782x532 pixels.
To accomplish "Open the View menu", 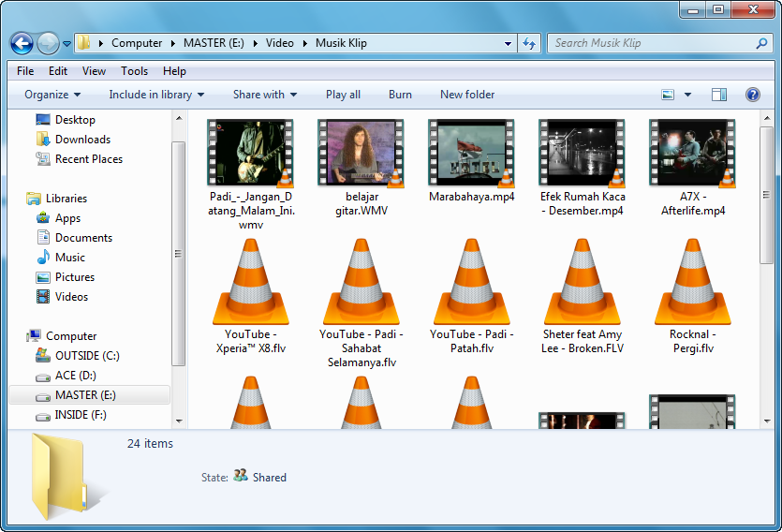I will click(x=94, y=71).
